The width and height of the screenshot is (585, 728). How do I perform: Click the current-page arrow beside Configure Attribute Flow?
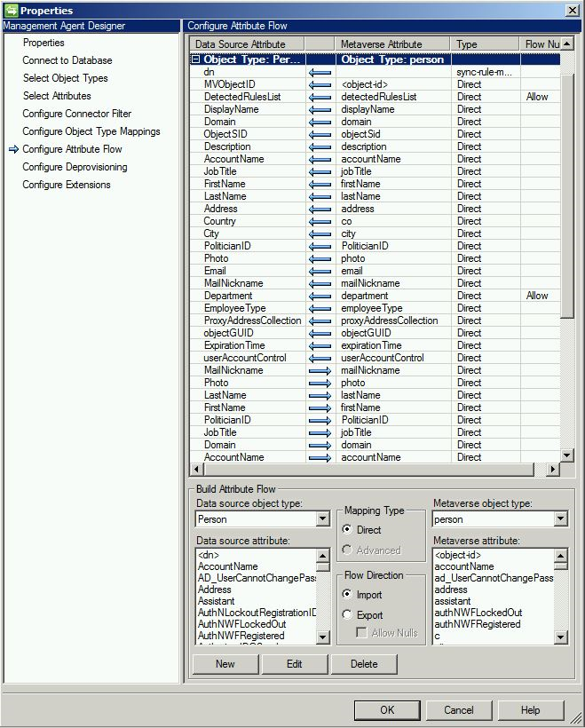(x=14, y=149)
